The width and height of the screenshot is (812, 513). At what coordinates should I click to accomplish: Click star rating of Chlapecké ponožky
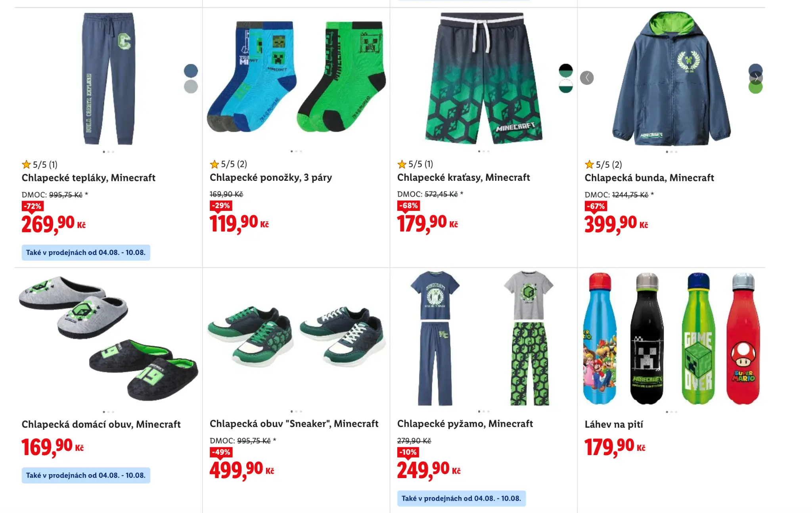pyautogui.click(x=228, y=164)
